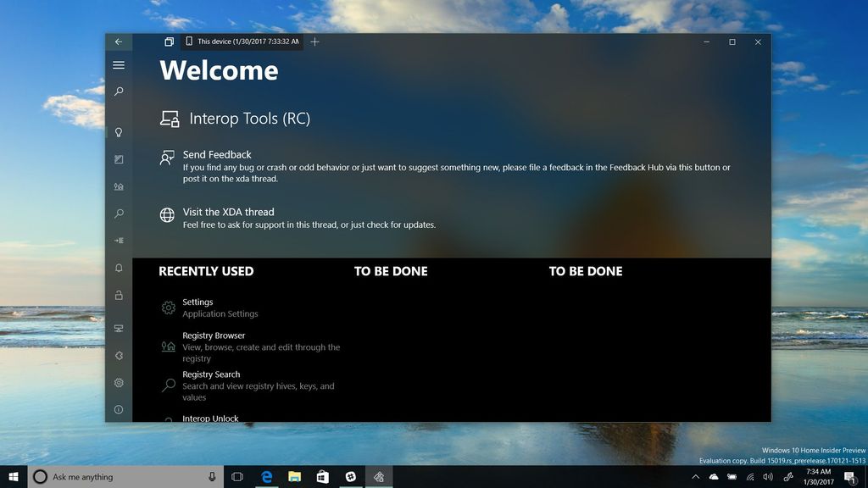Expand hidden icons in the system tray
The image size is (868, 488).
click(697, 476)
